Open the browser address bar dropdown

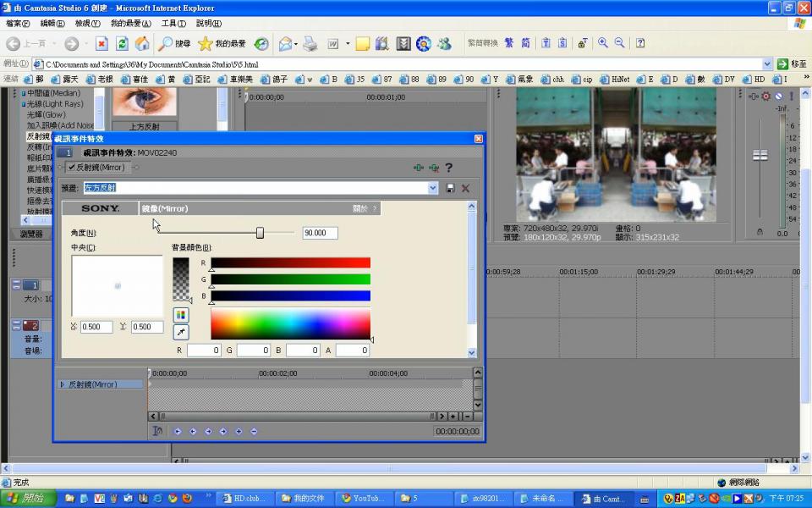coord(767,63)
